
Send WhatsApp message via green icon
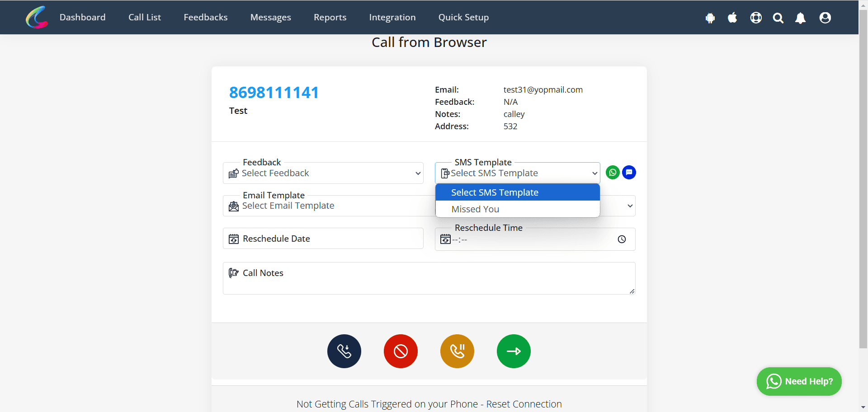pyautogui.click(x=613, y=172)
